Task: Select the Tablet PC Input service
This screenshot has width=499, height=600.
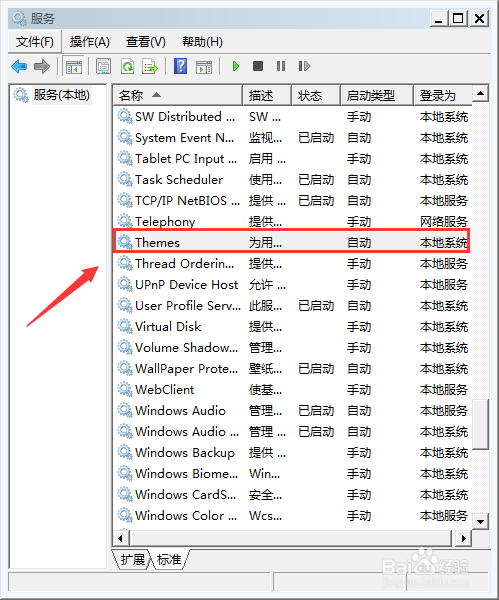Action: click(x=292, y=158)
